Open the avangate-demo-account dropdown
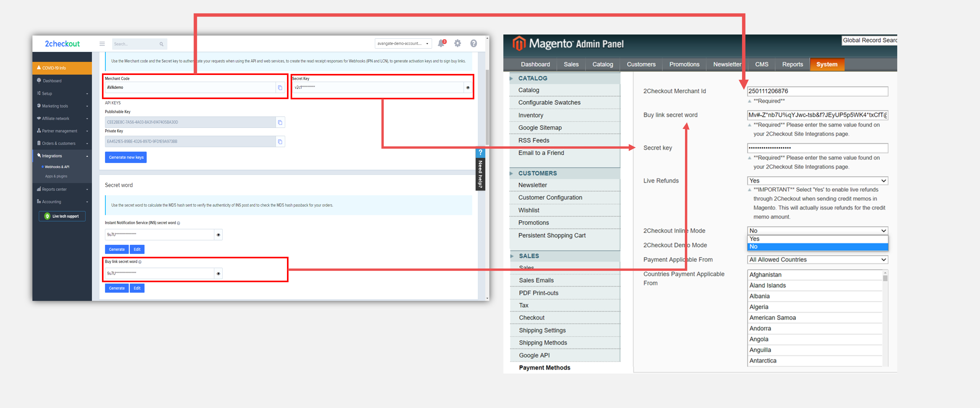The width and height of the screenshot is (980, 408). (403, 43)
